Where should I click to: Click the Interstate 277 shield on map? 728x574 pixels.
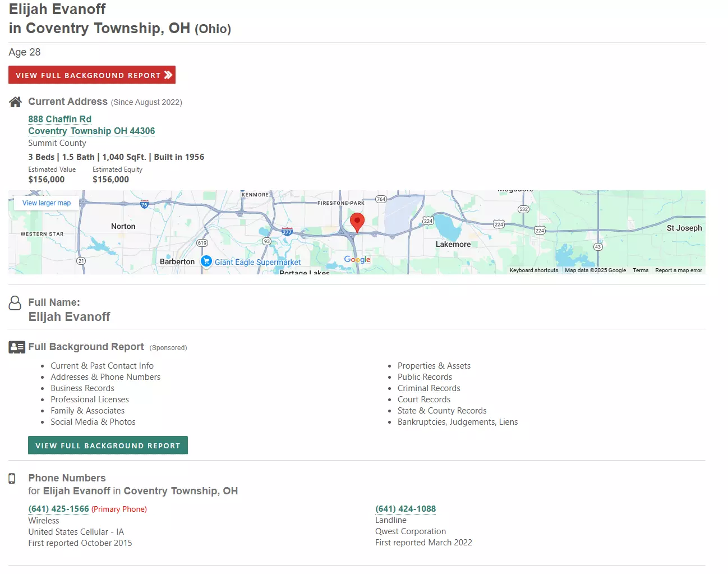point(287,232)
